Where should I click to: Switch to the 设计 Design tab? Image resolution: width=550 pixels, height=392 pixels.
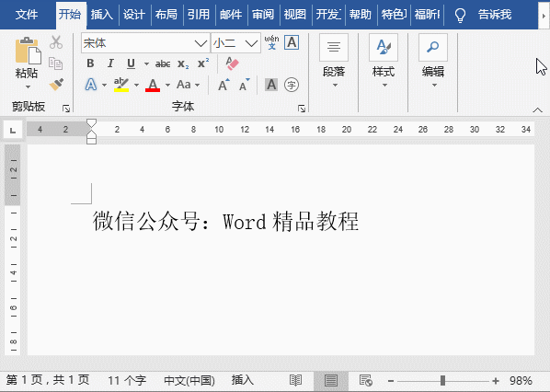(134, 15)
